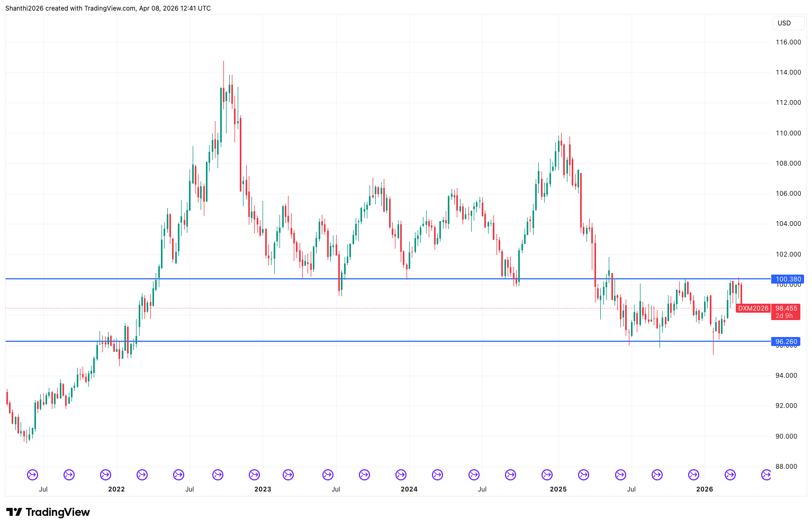
Task: Click the first rollover marker after the 2022 label
Action: point(142,475)
